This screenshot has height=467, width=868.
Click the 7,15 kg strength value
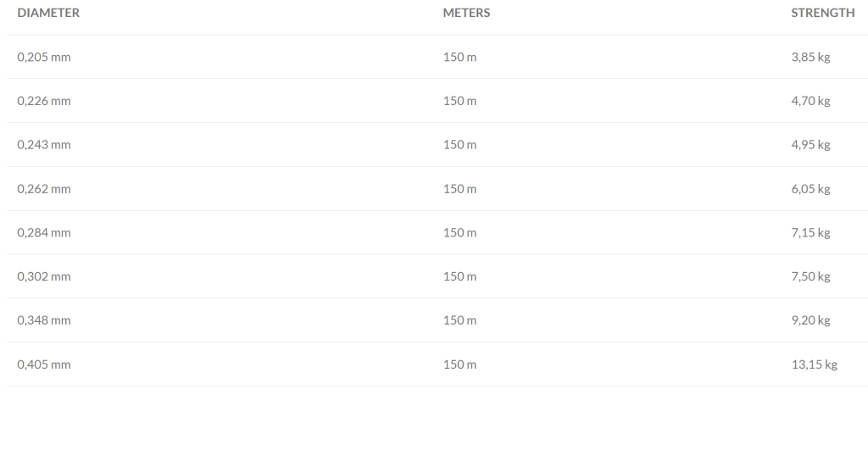coord(810,233)
